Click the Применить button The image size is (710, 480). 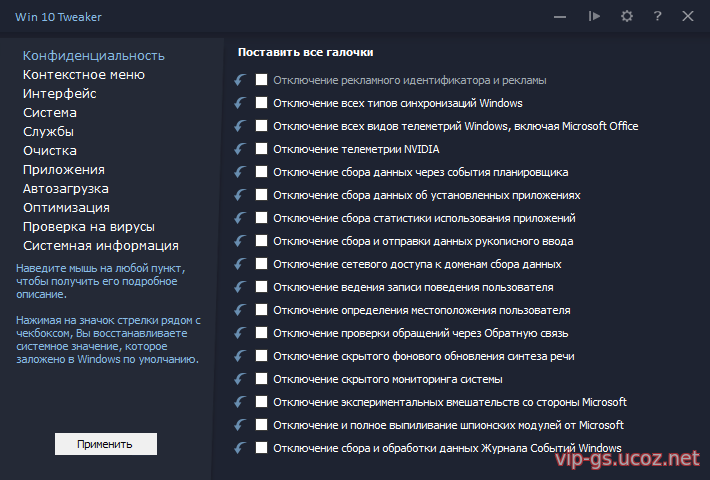tap(106, 444)
